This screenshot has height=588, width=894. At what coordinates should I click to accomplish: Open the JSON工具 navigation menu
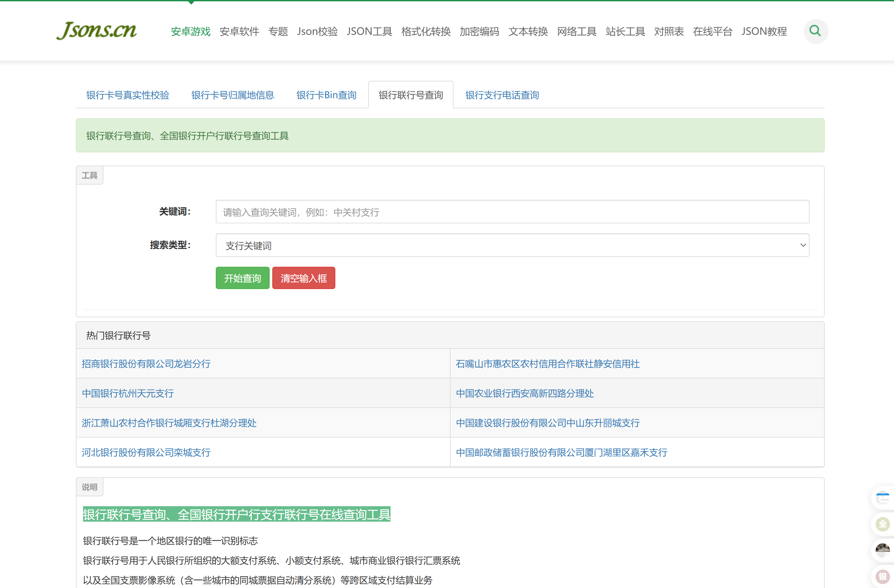369,32
